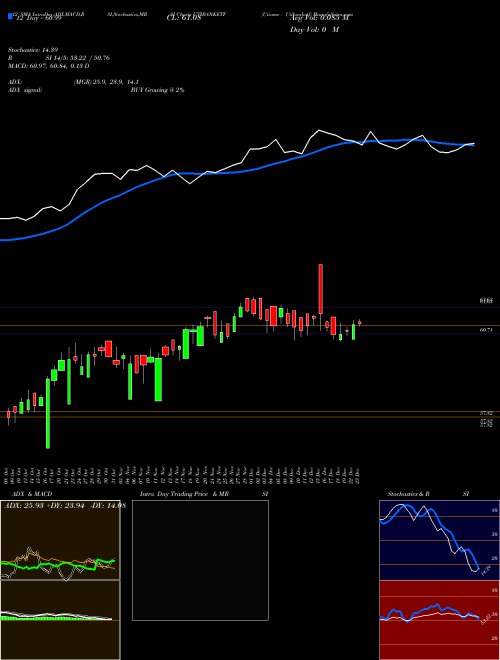Select the 'BUY Growing @ 2%' signal text
500x660 pixels.
click(157, 90)
